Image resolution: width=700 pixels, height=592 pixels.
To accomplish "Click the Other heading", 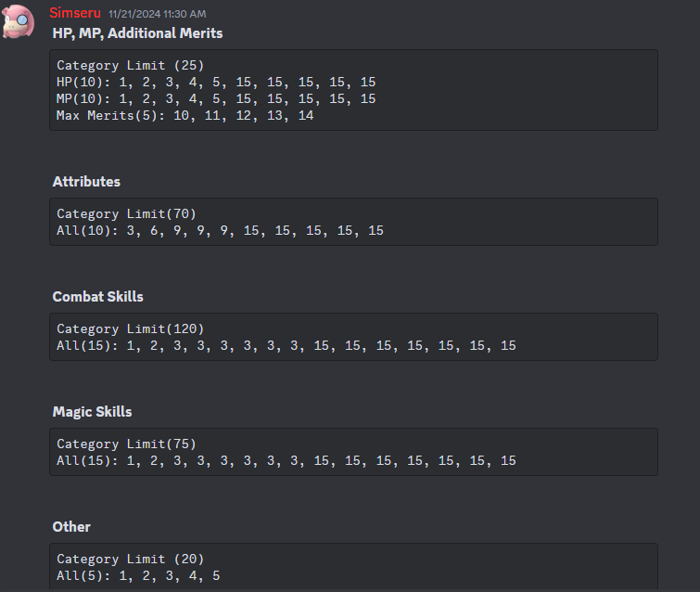I will (x=71, y=527).
